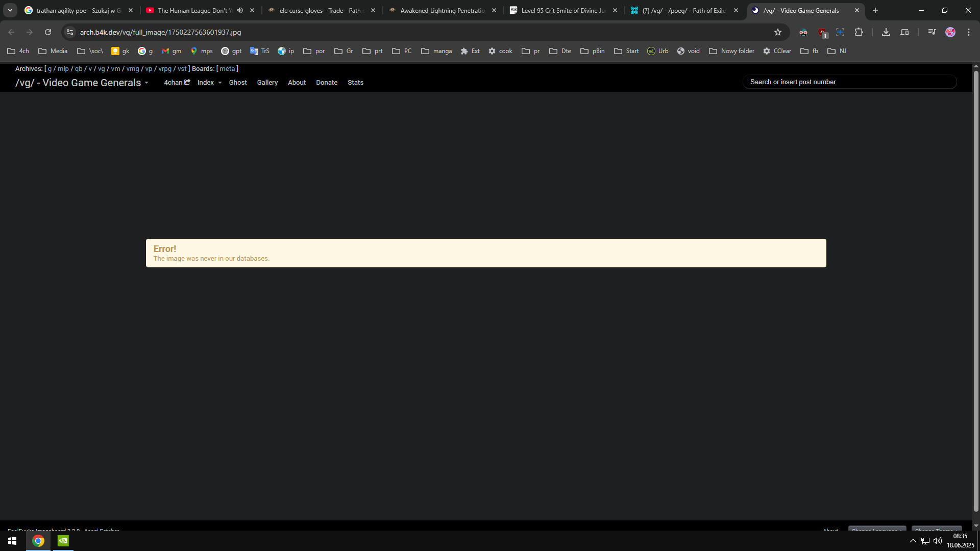
Task: Click the profile avatar icon
Action: 950,32
